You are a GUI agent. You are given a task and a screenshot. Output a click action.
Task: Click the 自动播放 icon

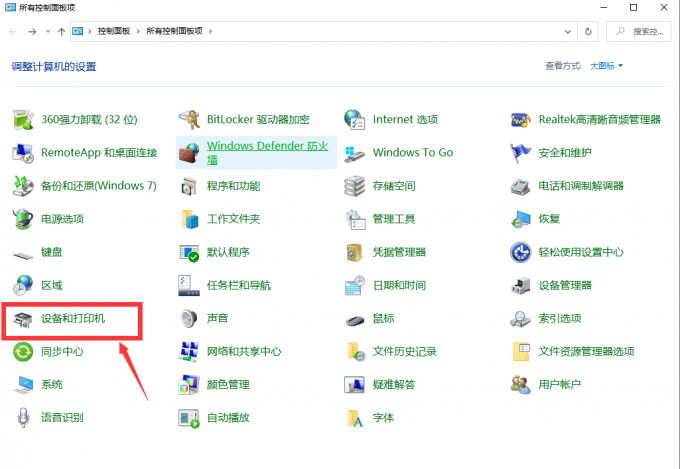point(189,418)
